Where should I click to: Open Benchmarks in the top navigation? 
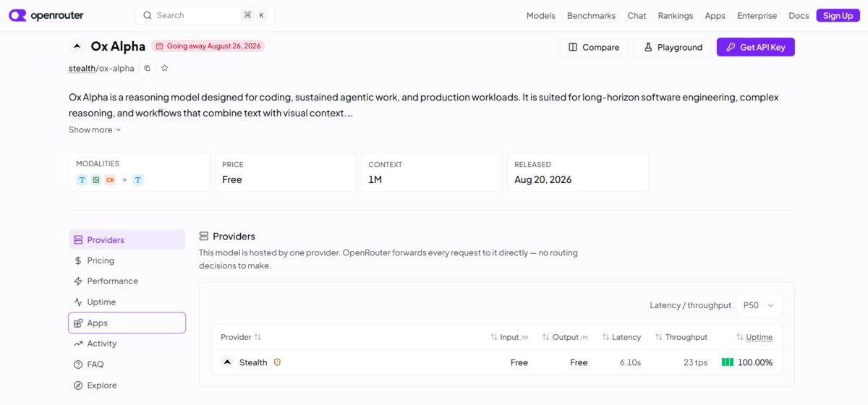[x=591, y=15]
